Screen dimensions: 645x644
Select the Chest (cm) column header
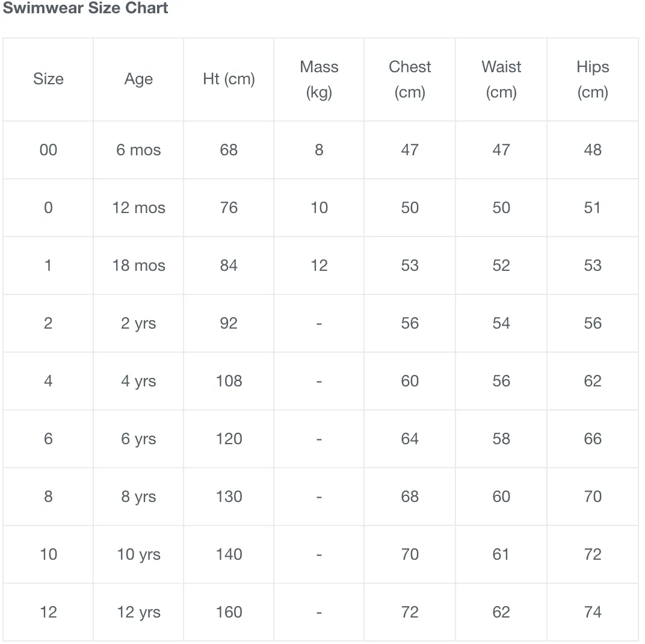click(x=410, y=79)
